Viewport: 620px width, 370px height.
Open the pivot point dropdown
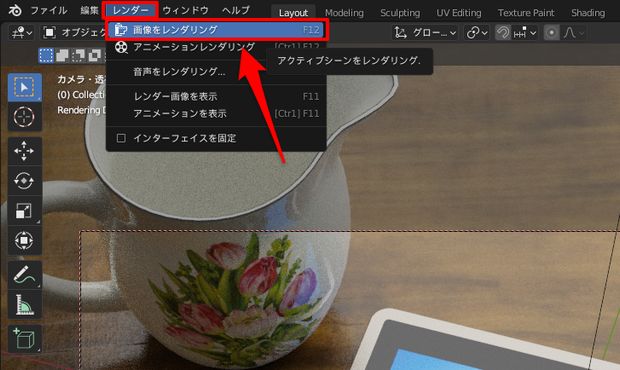[476, 32]
